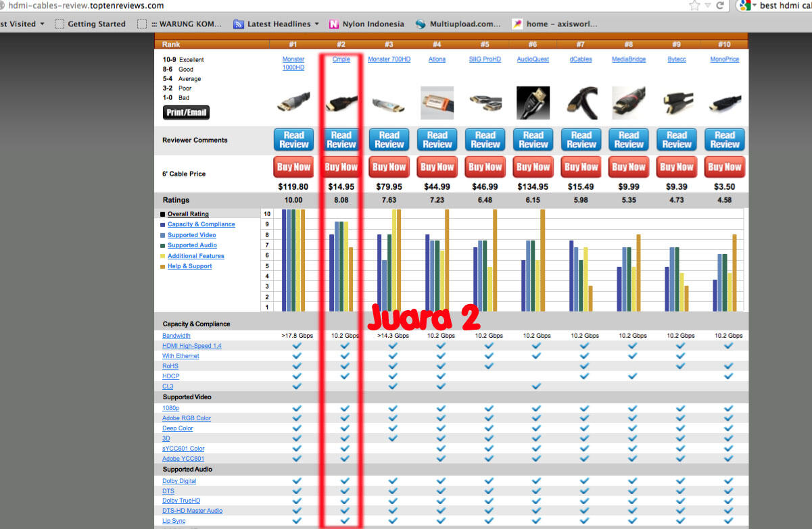Screen dimensions: 812x529
Task: Click the SIIG ProHD cable thumbnail
Action: click(485, 103)
